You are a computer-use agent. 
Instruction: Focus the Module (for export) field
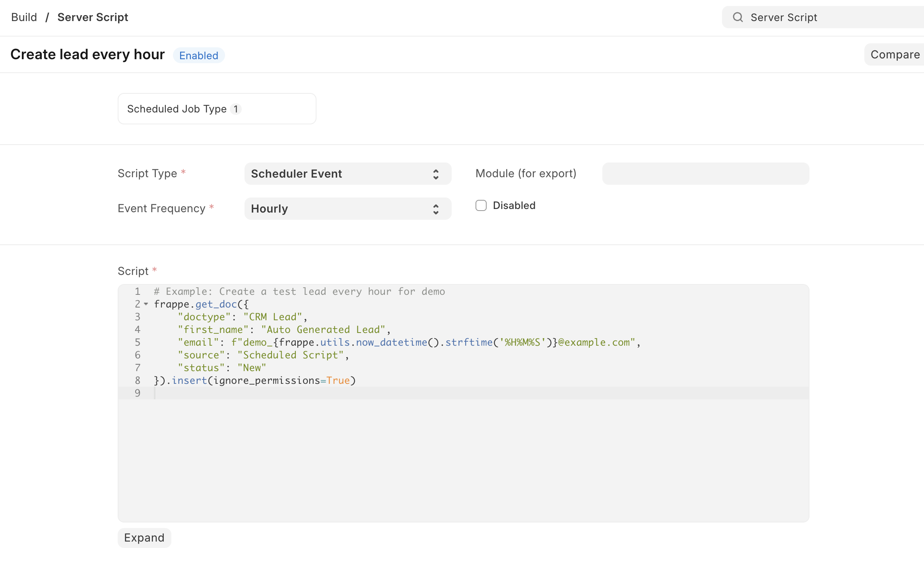[x=705, y=174]
